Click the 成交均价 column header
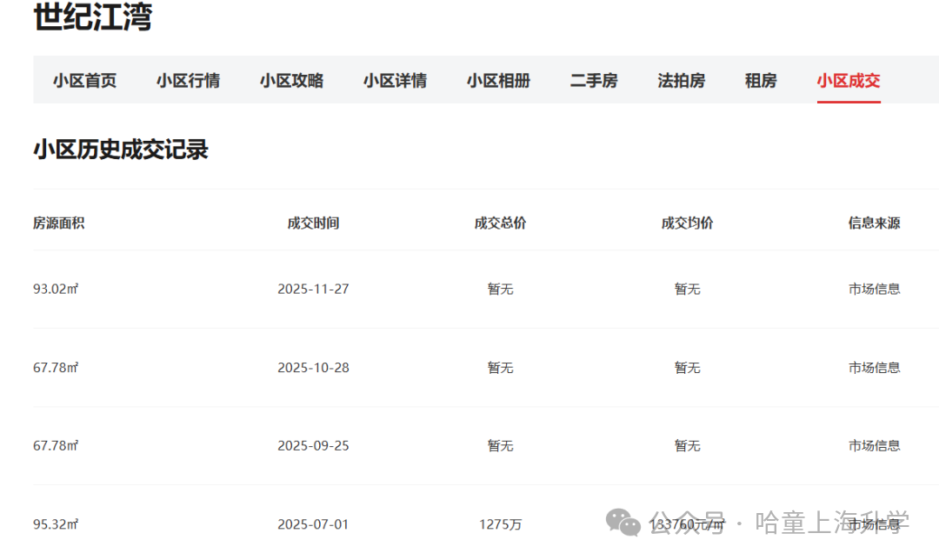This screenshot has height=560, width=939. click(x=687, y=223)
